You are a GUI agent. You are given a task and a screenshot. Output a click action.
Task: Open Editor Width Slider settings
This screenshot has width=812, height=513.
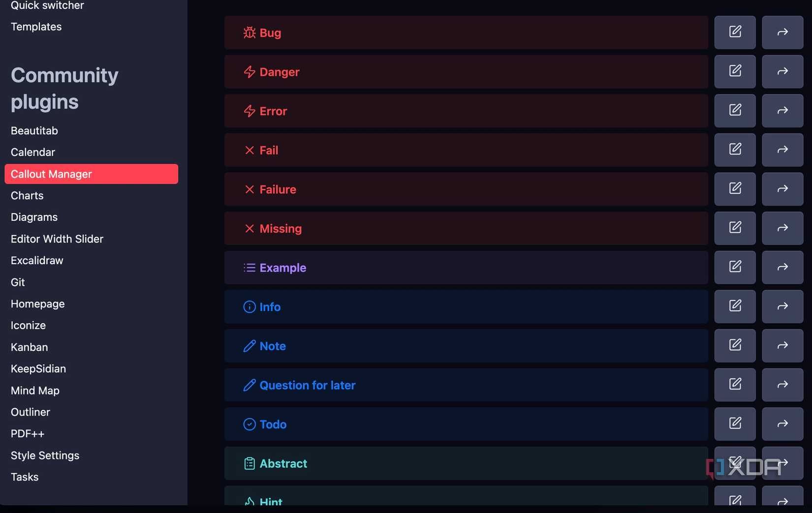click(x=57, y=239)
